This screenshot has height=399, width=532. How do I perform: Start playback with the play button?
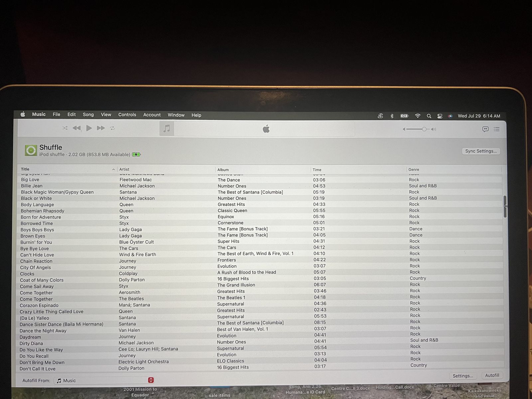pyautogui.click(x=89, y=128)
